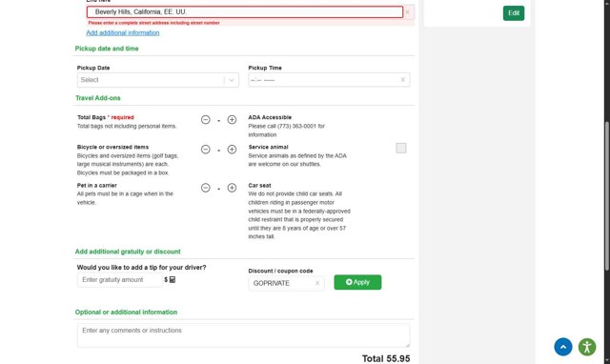Click the Travel Add-ons heading

pyautogui.click(x=97, y=98)
